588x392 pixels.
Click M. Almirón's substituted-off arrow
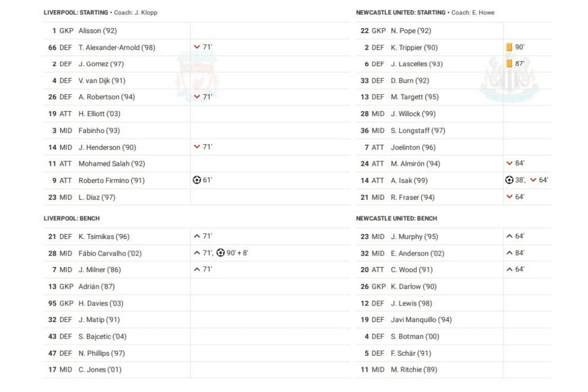[x=509, y=164]
